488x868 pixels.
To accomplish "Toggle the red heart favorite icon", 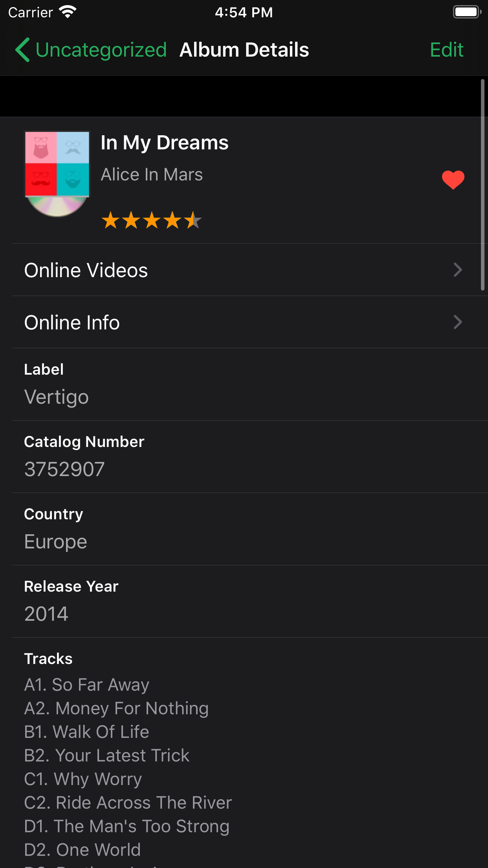I will coord(453,180).
